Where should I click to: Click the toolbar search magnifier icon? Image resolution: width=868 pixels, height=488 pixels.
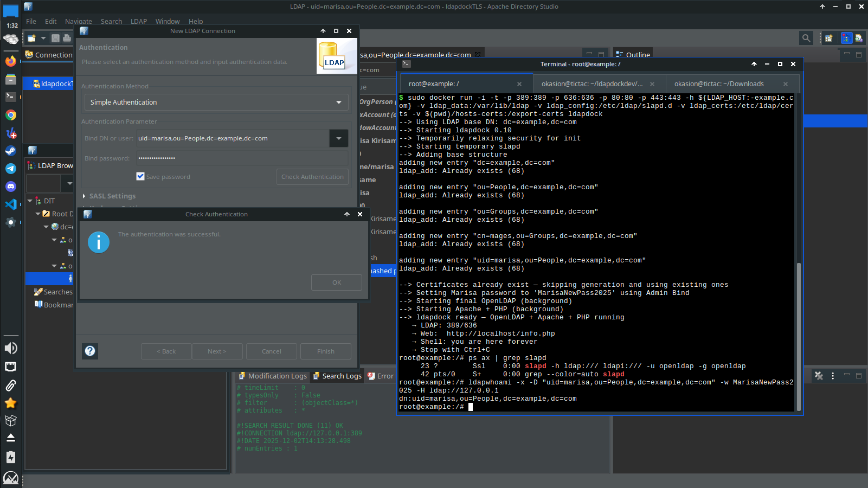(806, 38)
